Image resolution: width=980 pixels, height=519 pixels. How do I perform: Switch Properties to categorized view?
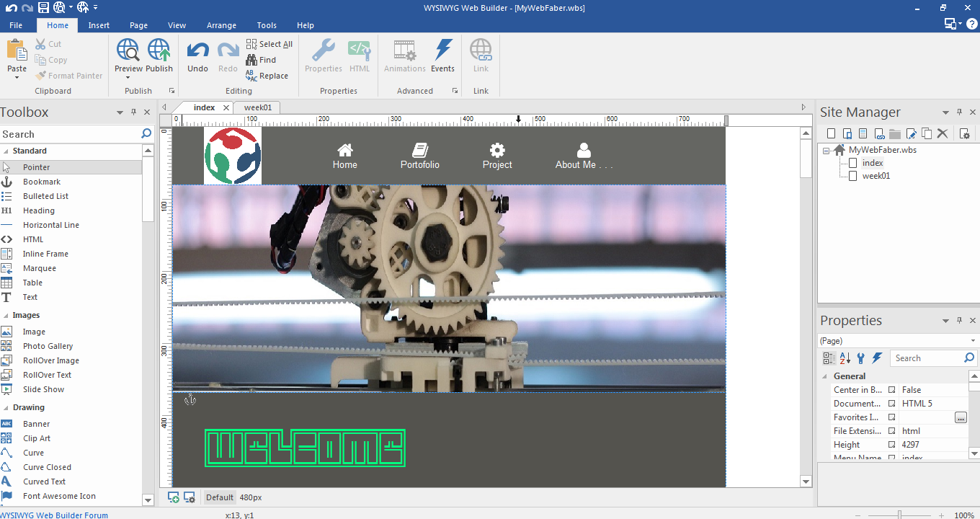point(829,358)
